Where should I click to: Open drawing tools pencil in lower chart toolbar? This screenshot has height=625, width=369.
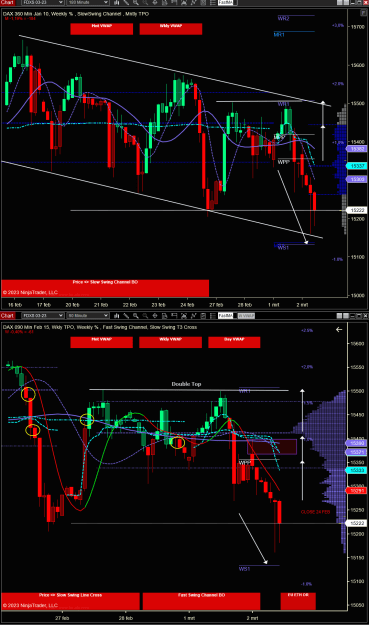pyautogui.click(x=126, y=316)
